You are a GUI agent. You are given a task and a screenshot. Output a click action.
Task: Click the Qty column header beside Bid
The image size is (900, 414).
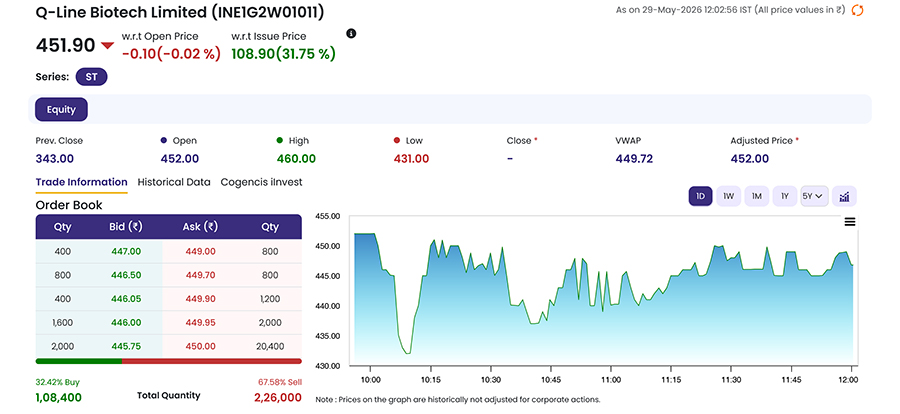coord(62,227)
